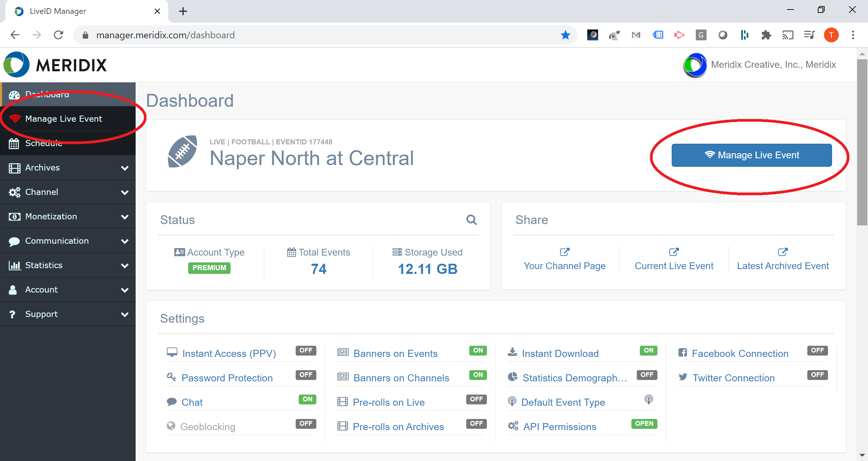Click the user avatar next to Meridix Creative

click(695, 65)
